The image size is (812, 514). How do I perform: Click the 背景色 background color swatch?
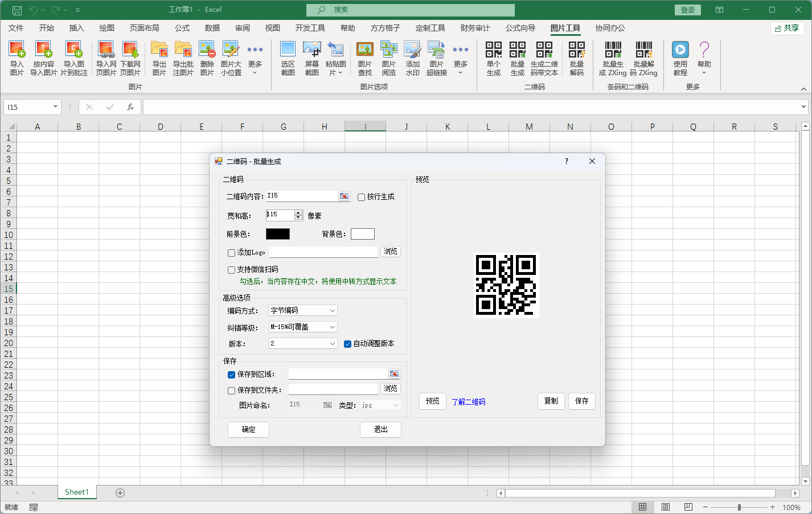click(x=363, y=234)
